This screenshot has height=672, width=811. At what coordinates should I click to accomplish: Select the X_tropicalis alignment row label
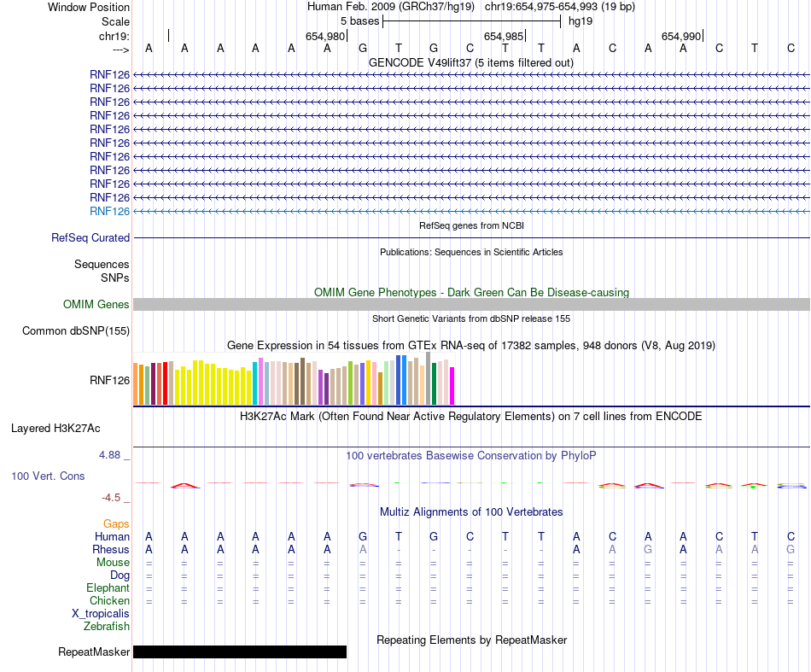click(x=101, y=614)
